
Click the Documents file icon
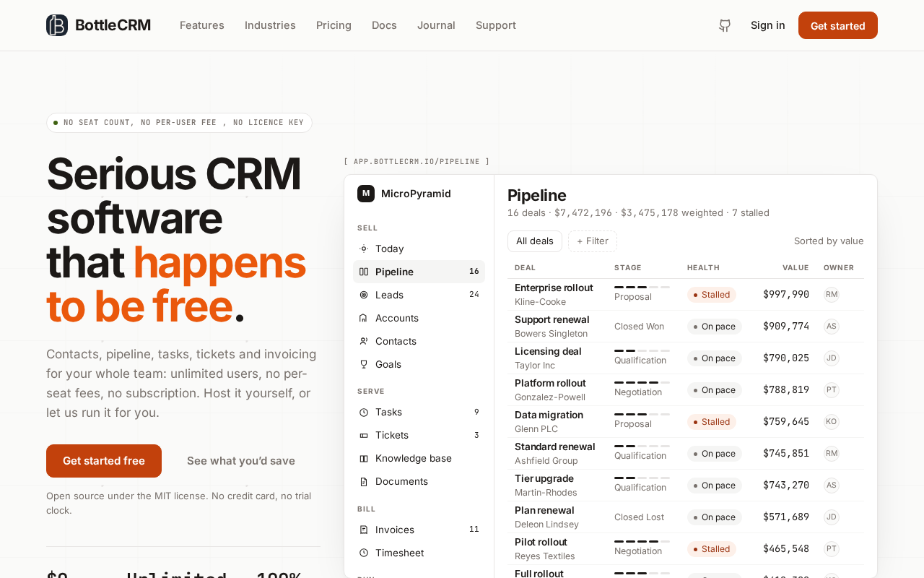(x=364, y=481)
